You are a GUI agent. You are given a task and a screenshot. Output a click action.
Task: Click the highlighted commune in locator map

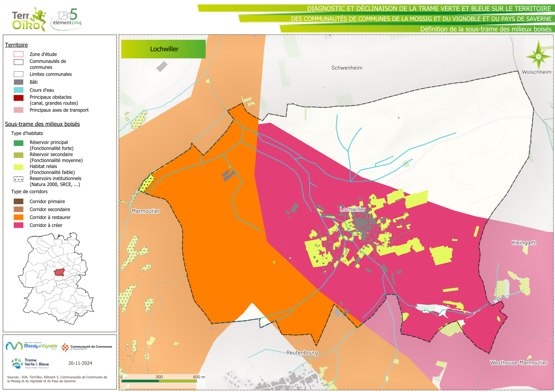click(x=59, y=272)
